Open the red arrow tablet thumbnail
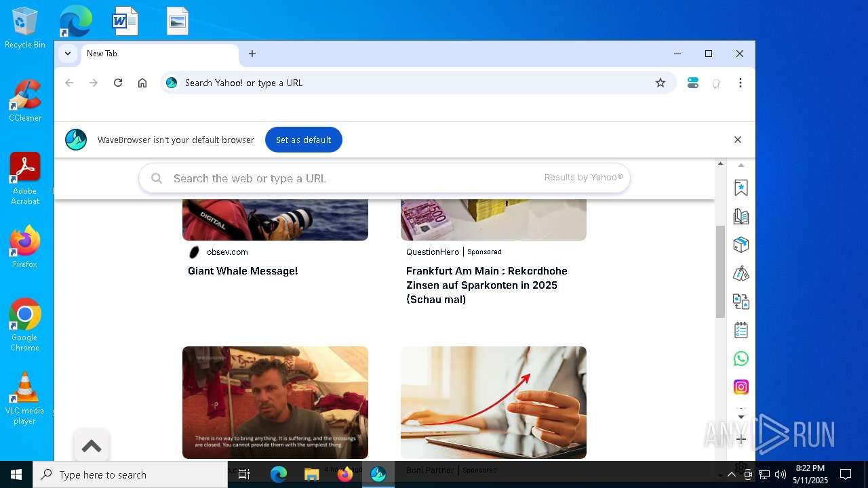Screen dimensions: 868x488 (x=494, y=403)
